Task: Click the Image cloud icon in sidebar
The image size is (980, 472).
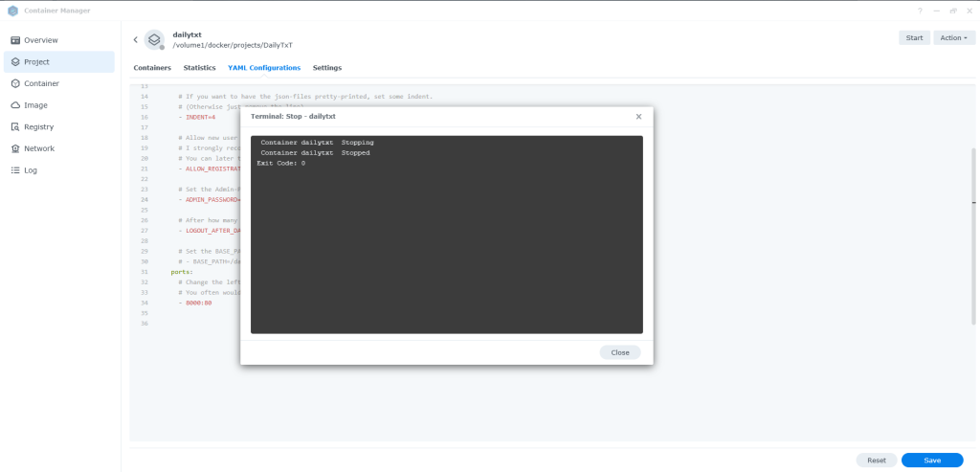Action: (x=15, y=105)
